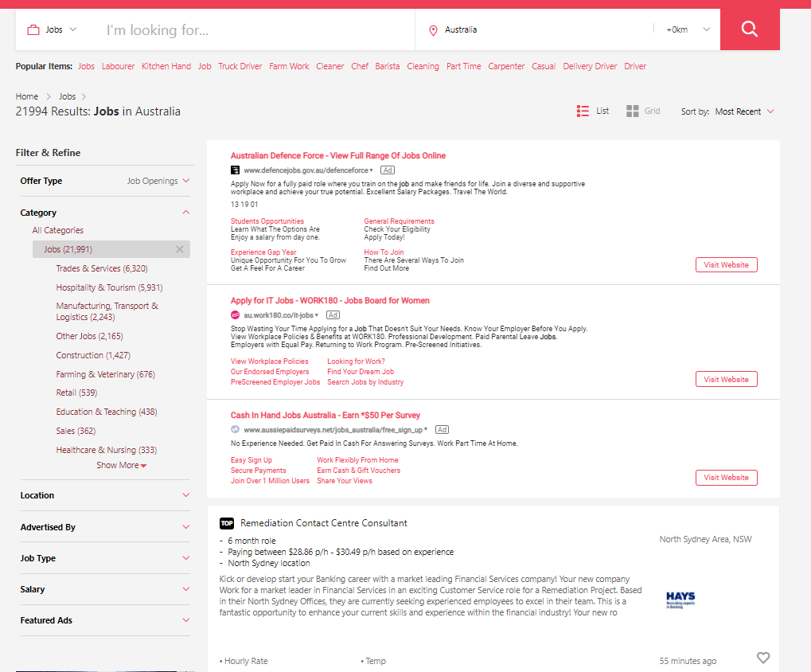Open the +0km radius dropdown
The image size is (811, 672).
tap(688, 30)
